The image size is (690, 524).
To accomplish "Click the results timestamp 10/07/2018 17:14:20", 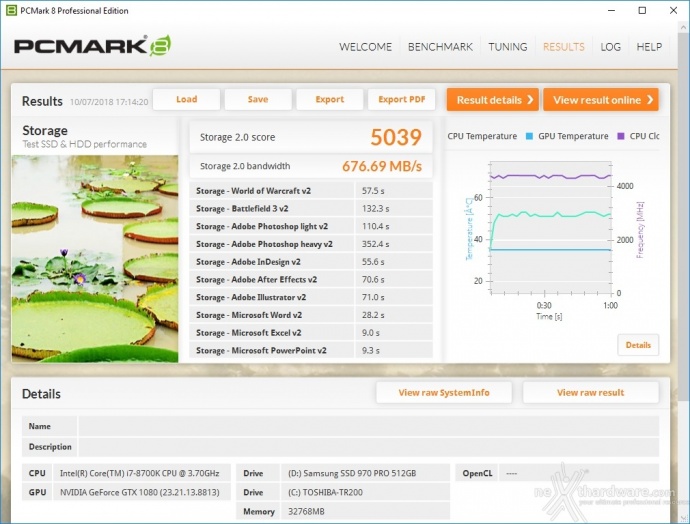I will click(109, 102).
